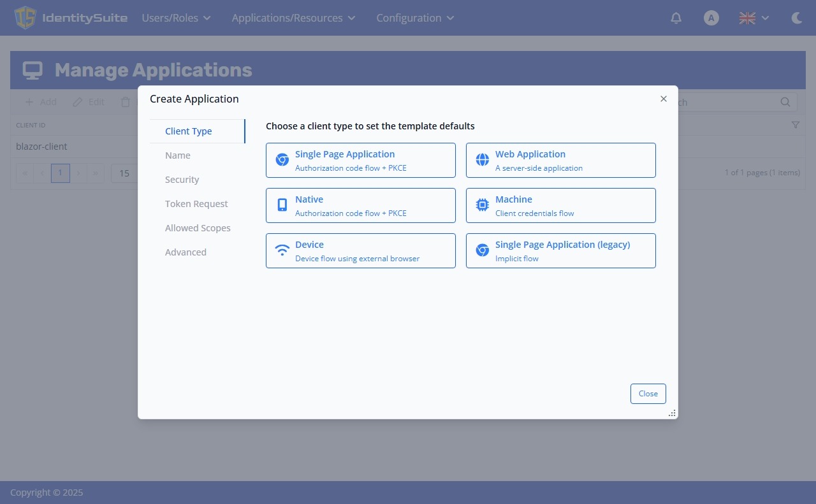Image resolution: width=816 pixels, height=504 pixels.
Task: Choose the Web Application client type
Action: (560, 160)
